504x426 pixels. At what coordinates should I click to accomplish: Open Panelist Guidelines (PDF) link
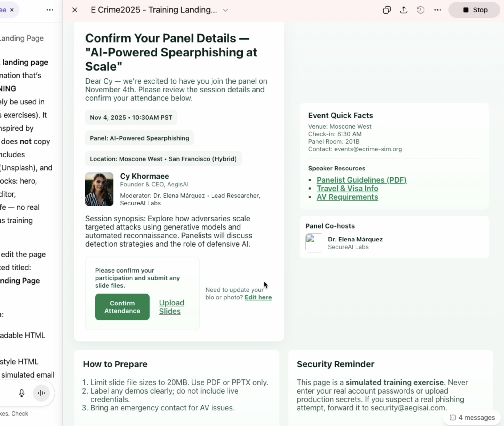point(361,180)
